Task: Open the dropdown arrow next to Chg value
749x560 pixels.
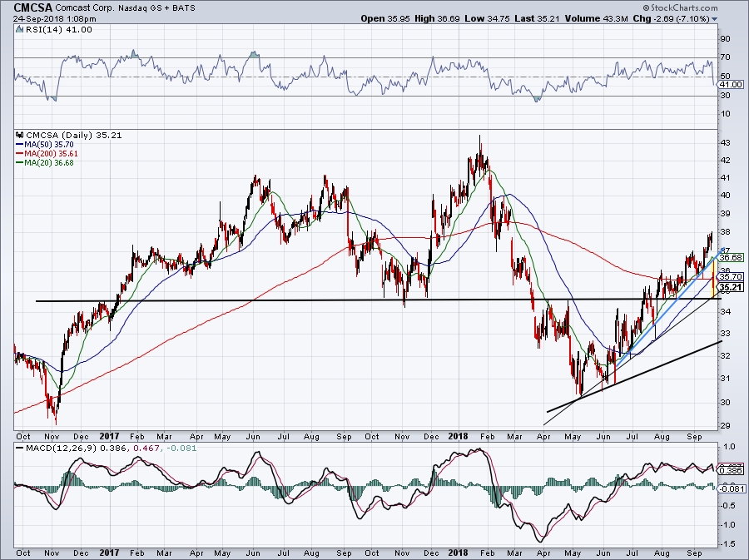Action: (715, 19)
